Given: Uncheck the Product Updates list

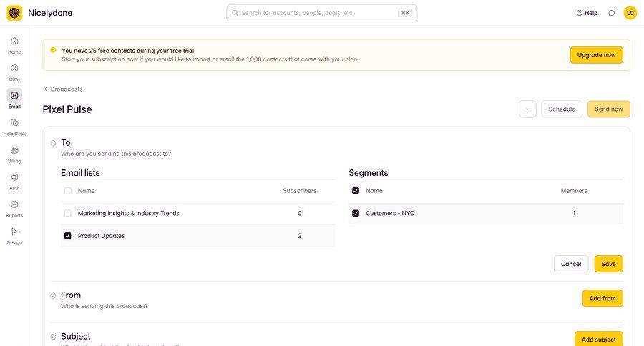Looking at the screenshot, I should tap(68, 236).
